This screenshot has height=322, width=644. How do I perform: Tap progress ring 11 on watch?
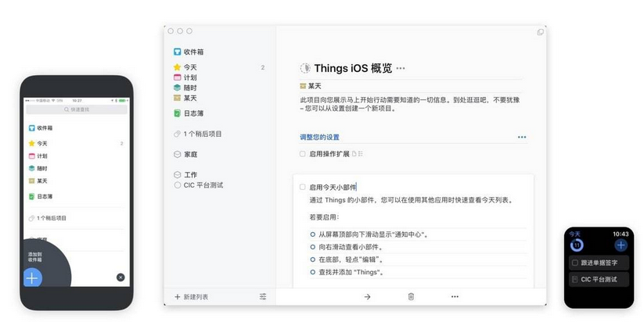577,245
